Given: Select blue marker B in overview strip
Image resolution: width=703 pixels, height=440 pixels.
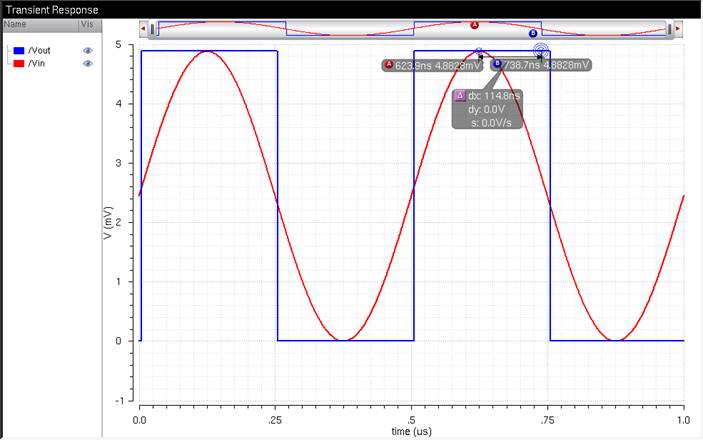Looking at the screenshot, I should (x=533, y=33).
